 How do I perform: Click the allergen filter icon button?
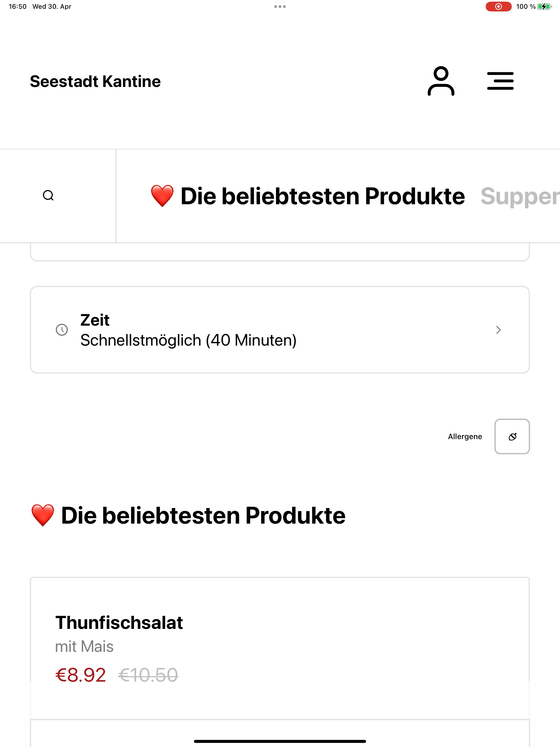coord(512,436)
